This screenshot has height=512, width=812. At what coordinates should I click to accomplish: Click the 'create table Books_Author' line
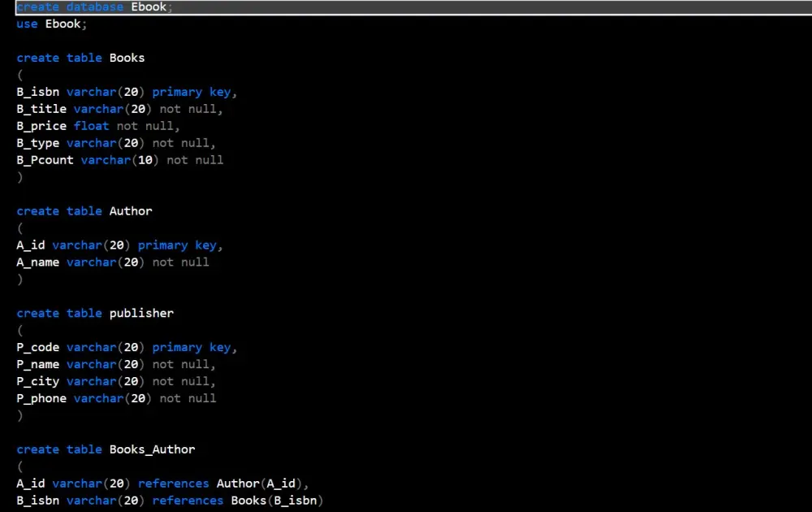coord(106,449)
